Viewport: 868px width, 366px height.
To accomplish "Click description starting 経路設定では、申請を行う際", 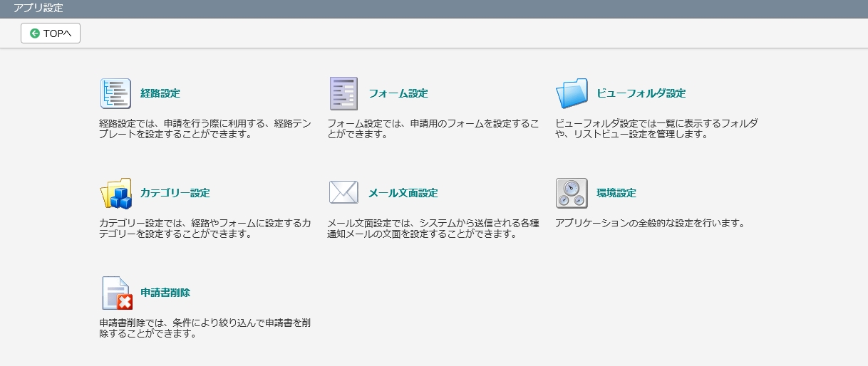I will (205, 129).
